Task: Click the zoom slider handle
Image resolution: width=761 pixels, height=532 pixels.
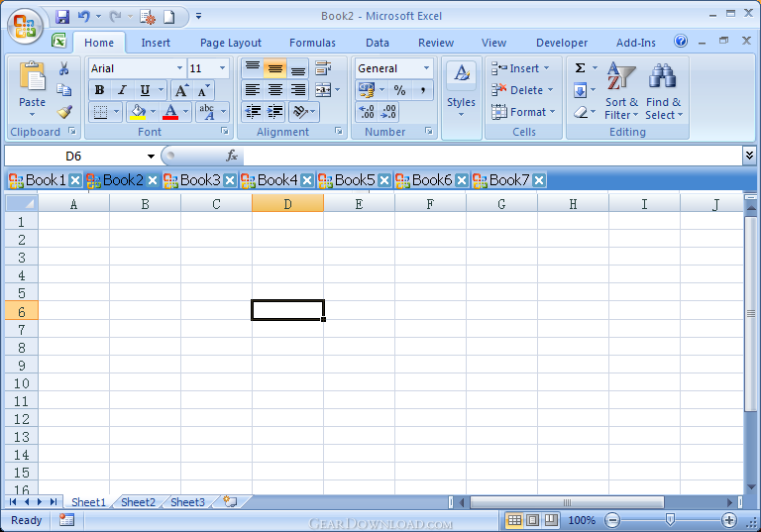Action: point(670,520)
